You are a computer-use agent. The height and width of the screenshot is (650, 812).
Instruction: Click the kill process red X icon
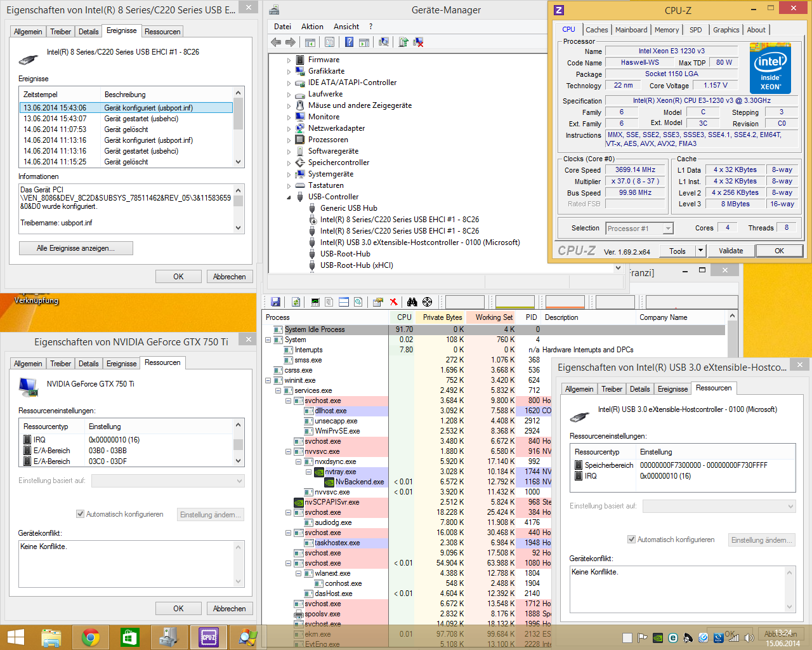click(x=393, y=302)
